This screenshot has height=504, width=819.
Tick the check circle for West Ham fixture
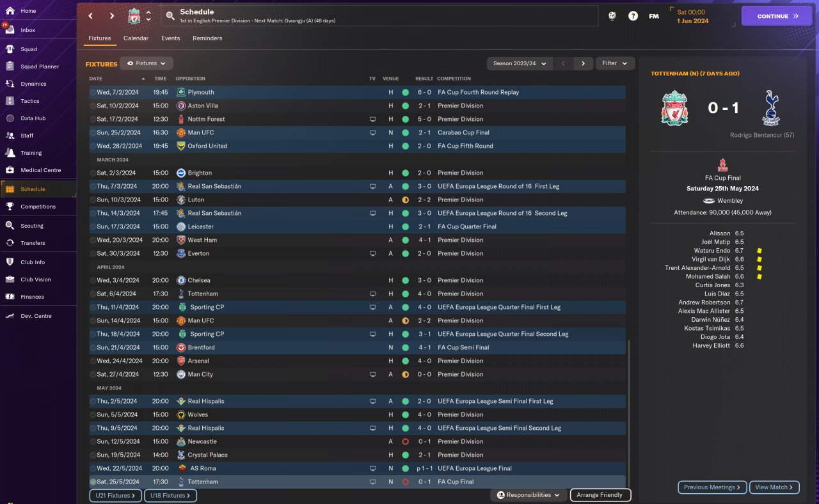[x=93, y=240]
